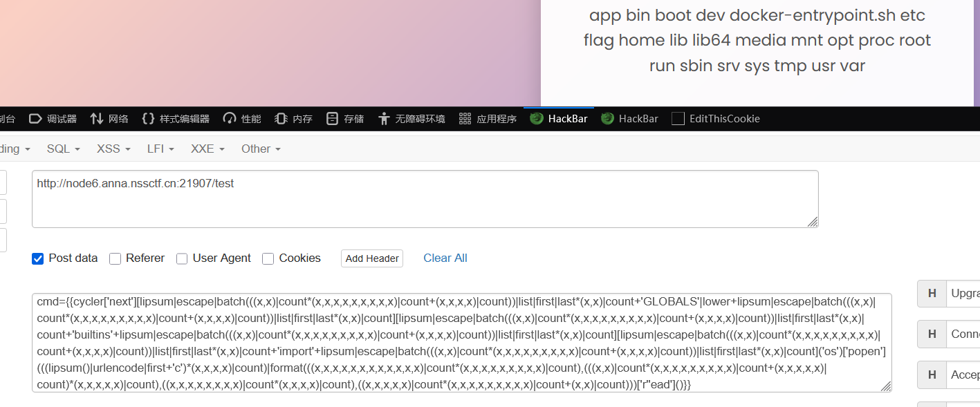The width and height of the screenshot is (980, 407).
Task: Select the active HackBar tab
Action: tap(559, 118)
